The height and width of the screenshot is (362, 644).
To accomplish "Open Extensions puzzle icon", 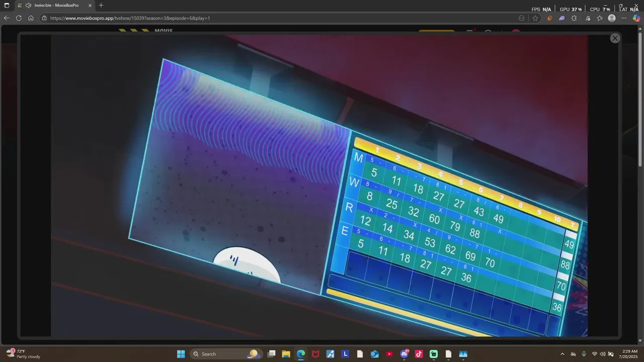I will [x=574, y=18].
